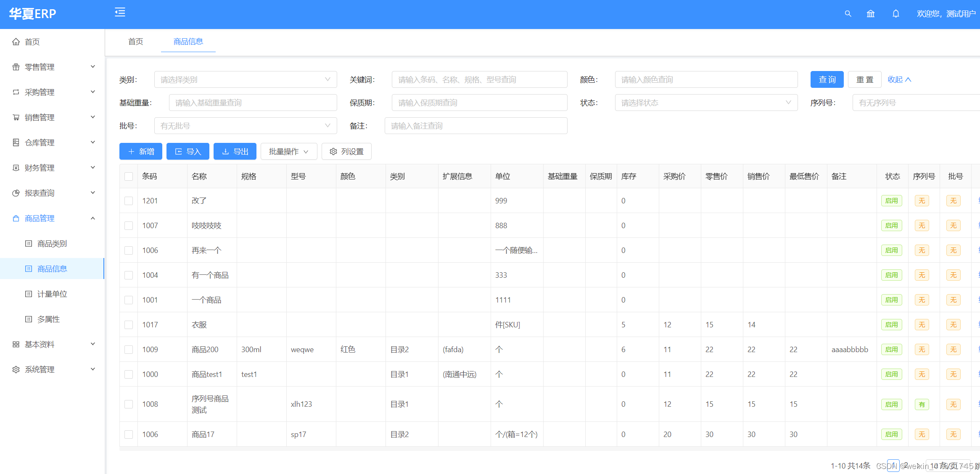
Task: Click the 重置 reset button
Action: (864, 79)
